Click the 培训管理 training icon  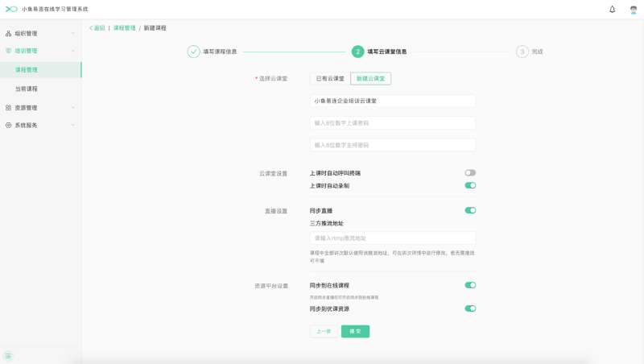(8, 51)
